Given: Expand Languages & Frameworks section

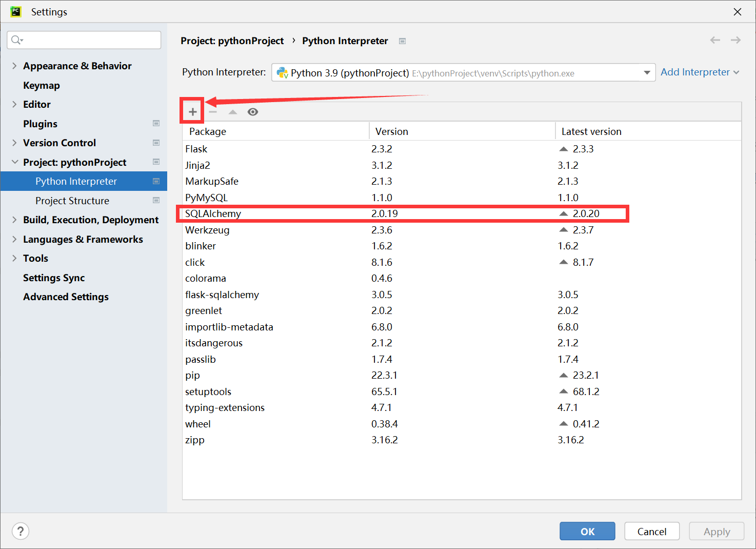Looking at the screenshot, I should [x=14, y=239].
